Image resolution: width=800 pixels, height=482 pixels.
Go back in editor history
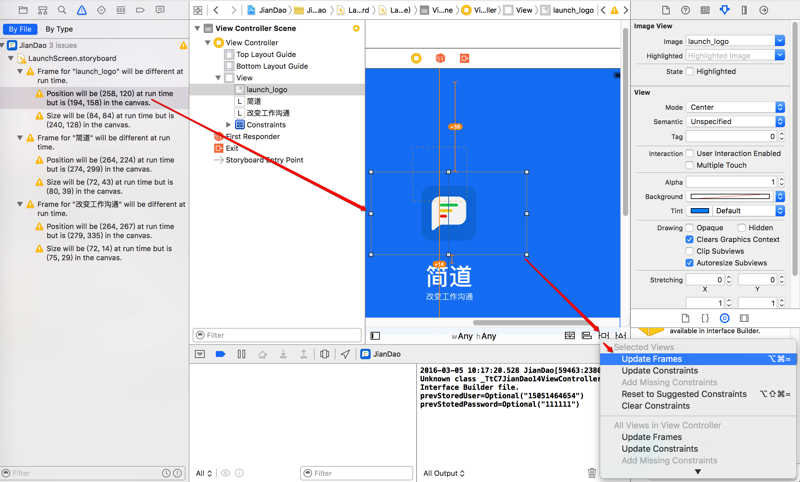216,10
